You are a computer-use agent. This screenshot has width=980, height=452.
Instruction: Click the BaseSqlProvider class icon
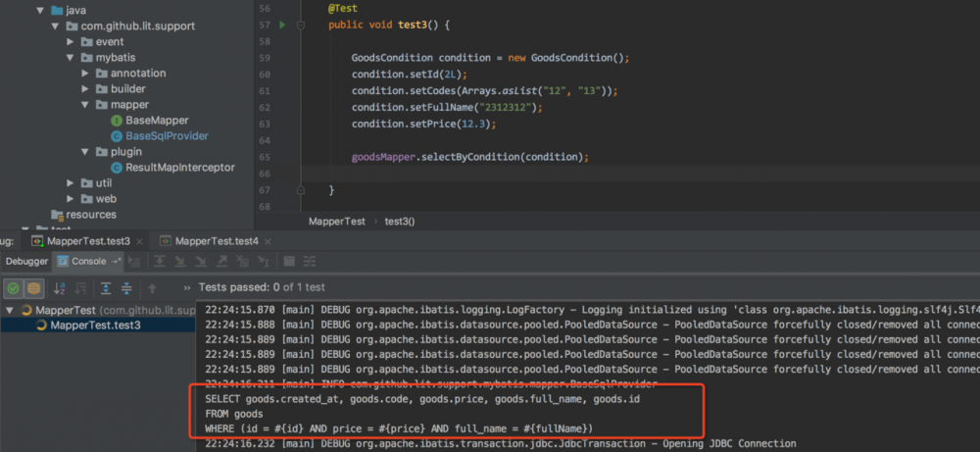(x=117, y=135)
